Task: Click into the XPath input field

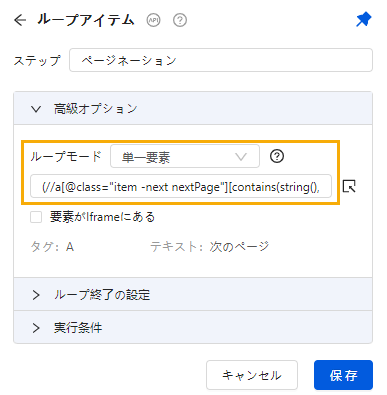Action: 181,186
